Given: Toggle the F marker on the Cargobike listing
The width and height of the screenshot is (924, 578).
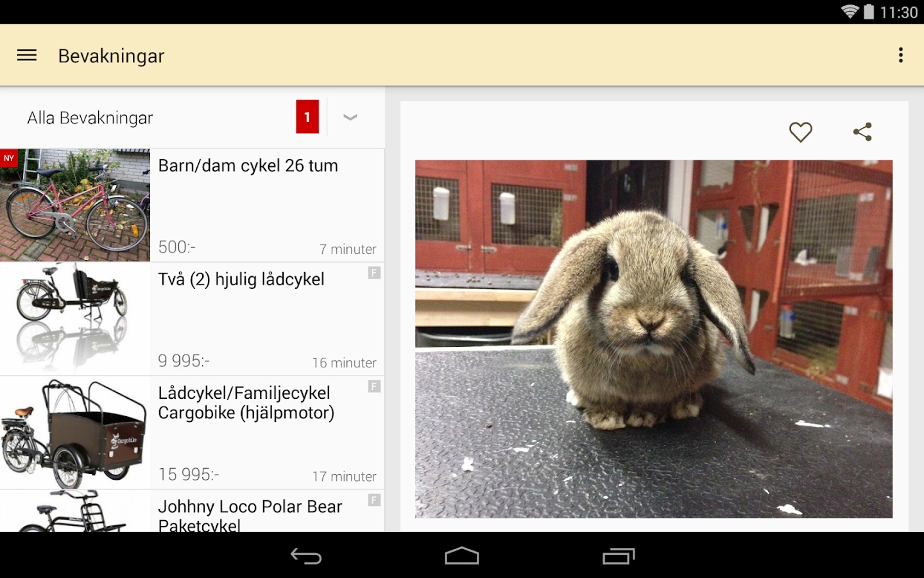Looking at the screenshot, I should point(374,387).
